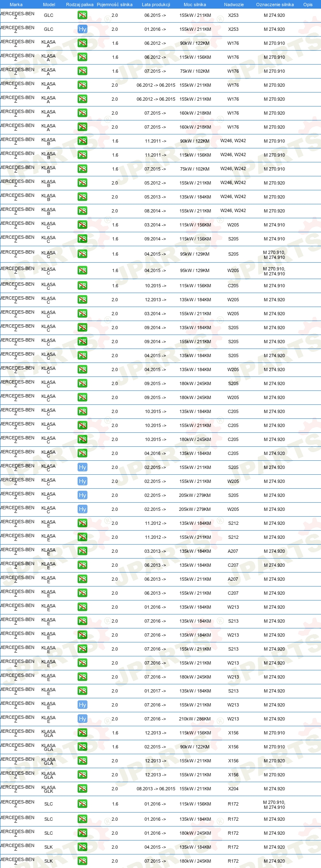Viewport: 321px width, 868px height.
Task: Select the X204 body cell
Action: [x=233, y=789]
